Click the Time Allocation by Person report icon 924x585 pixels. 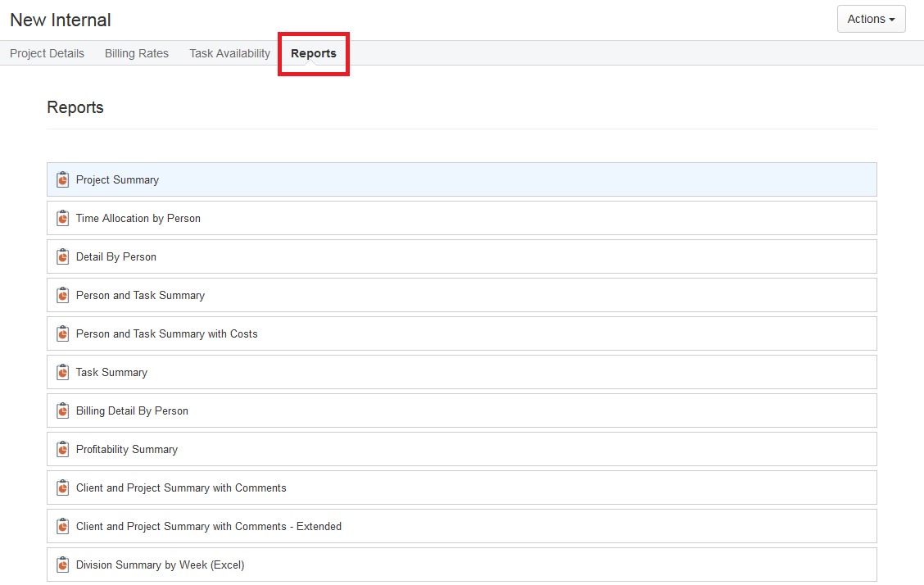tap(62, 218)
